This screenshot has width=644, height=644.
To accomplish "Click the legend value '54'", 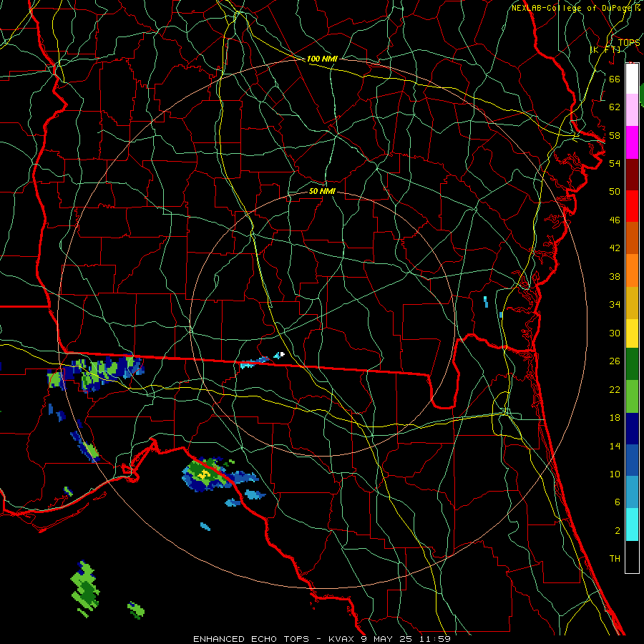I will click(615, 163).
